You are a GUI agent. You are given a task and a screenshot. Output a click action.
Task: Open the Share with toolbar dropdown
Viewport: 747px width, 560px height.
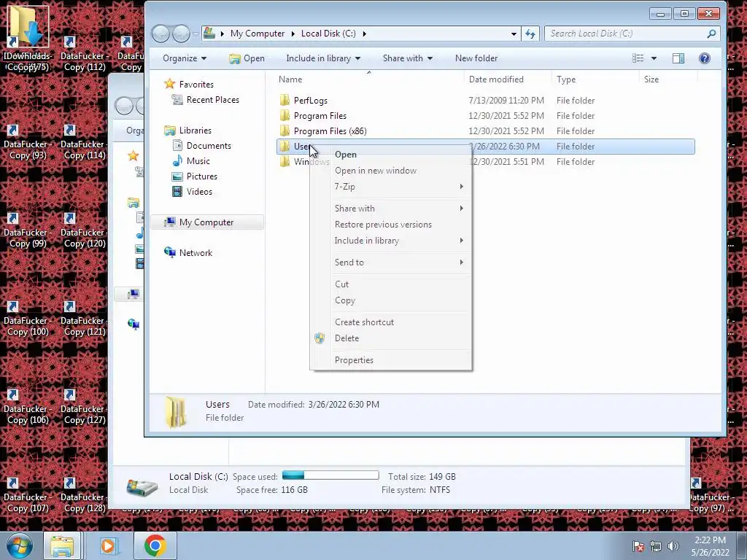407,58
